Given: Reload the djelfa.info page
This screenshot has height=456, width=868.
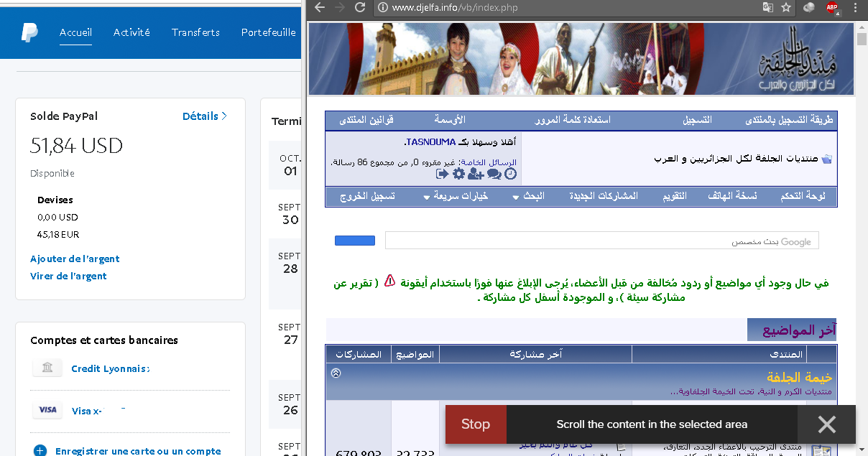Looking at the screenshot, I should tap(359, 8).
